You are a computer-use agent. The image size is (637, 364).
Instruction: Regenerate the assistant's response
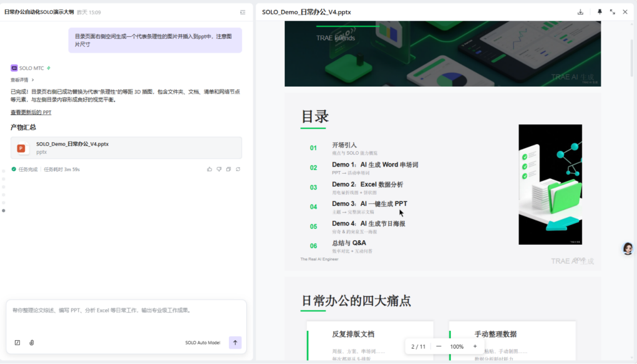click(x=238, y=169)
